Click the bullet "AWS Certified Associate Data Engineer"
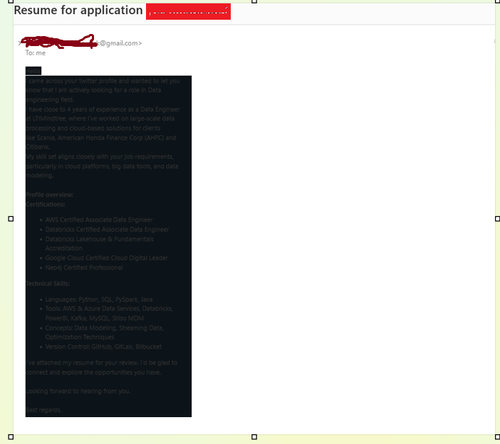The image size is (500, 444). (x=99, y=220)
